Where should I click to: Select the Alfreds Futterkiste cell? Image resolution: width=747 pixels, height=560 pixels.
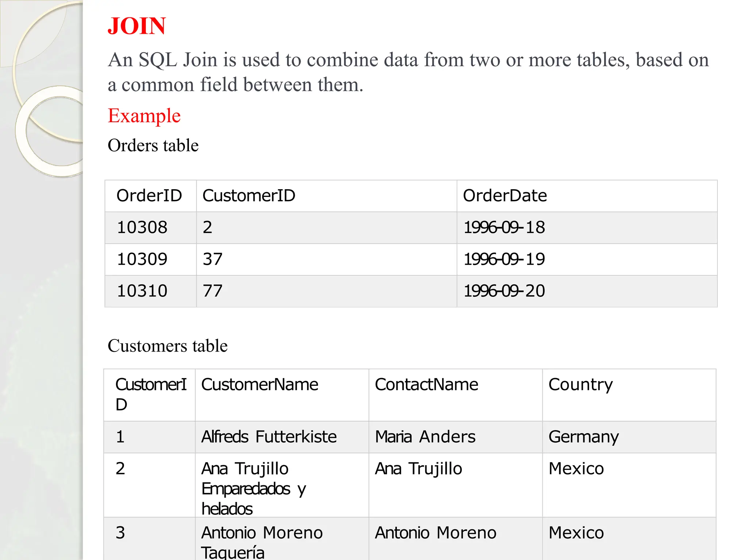(269, 437)
